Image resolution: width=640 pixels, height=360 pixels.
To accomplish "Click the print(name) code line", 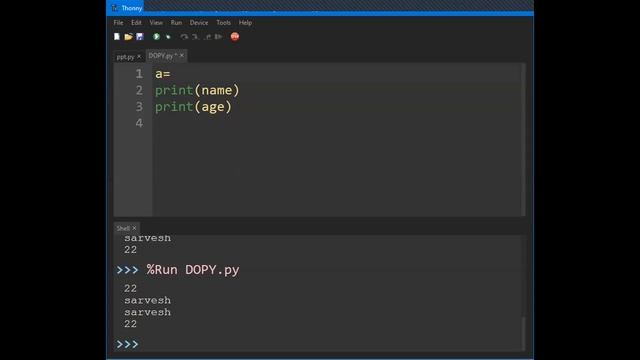I will (197, 90).
